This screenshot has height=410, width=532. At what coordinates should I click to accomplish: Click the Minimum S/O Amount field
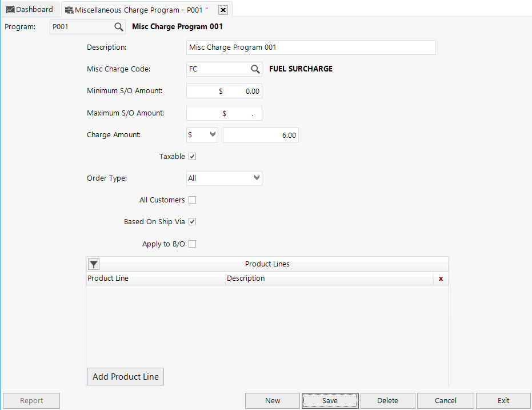point(224,90)
